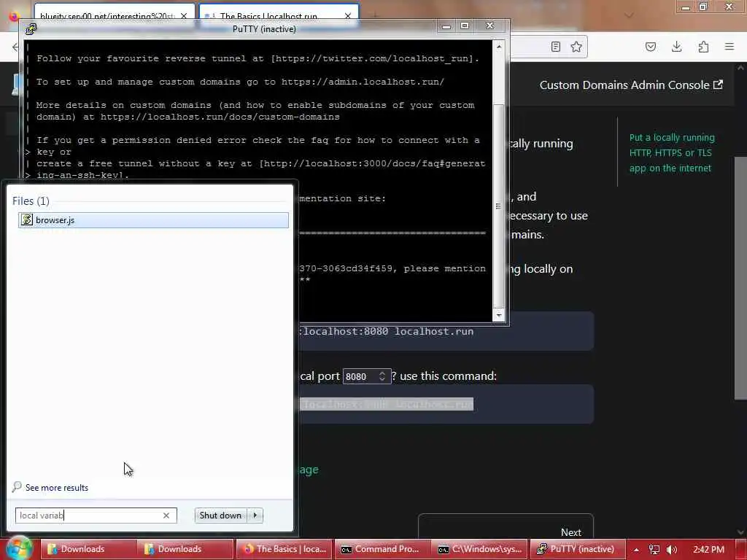The width and height of the screenshot is (747, 560).
Task: Click the Next page button
Action: click(x=506, y=528)
